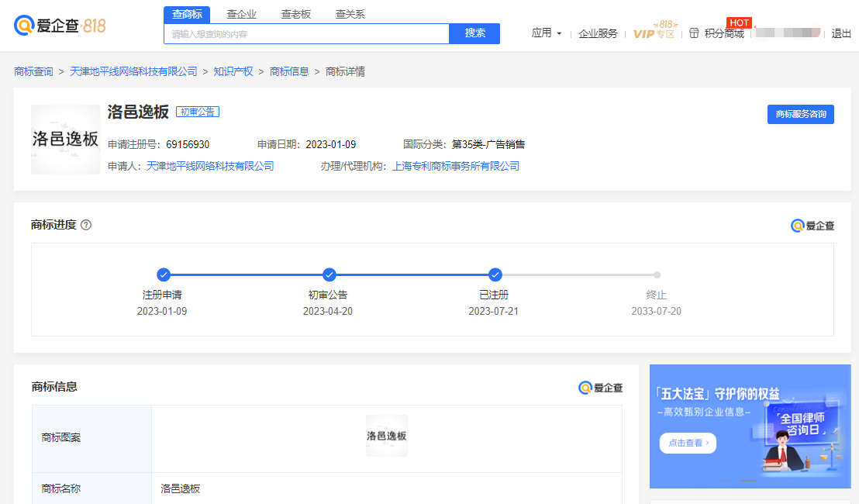Focus the search input field
Viewport: 859px width, 504px height.
[x=306, y=34]
